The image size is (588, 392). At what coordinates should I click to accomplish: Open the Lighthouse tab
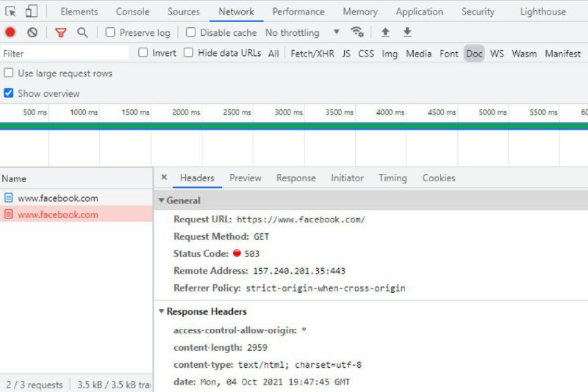pyautogui.click(x=543, y=12)
